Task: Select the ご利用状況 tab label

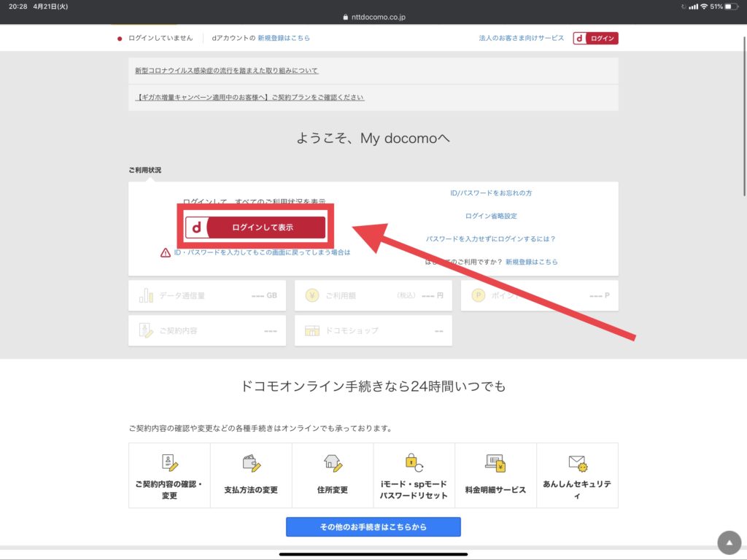Action: coord(145,170)
